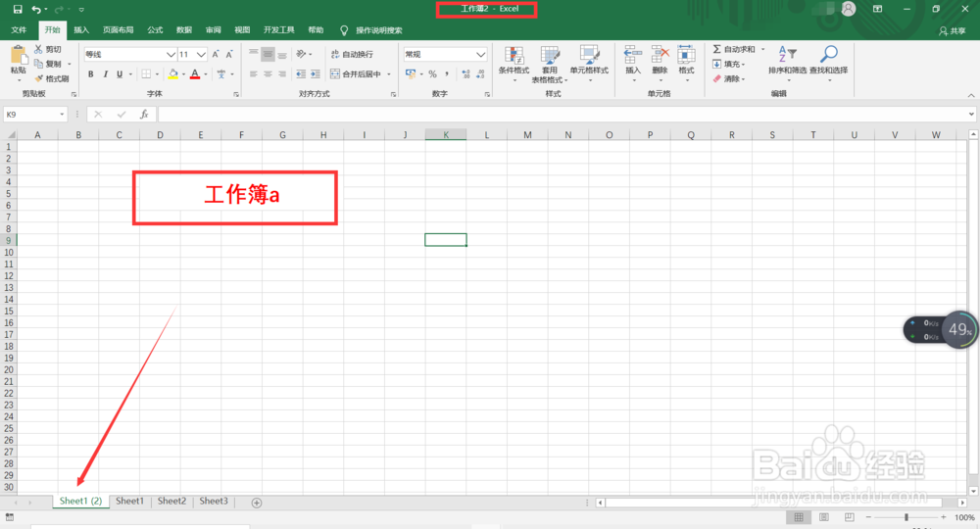Switch to Formulas (公式) tab
This screenshot has width=980, height=529.
[155, 30]
